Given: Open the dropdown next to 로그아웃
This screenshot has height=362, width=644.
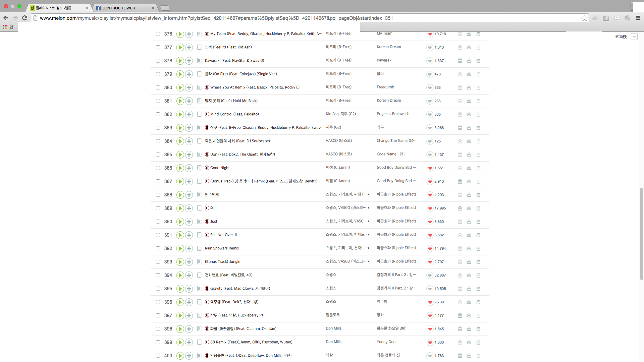Looking at the screenshot, I should (x=634, y=37).
